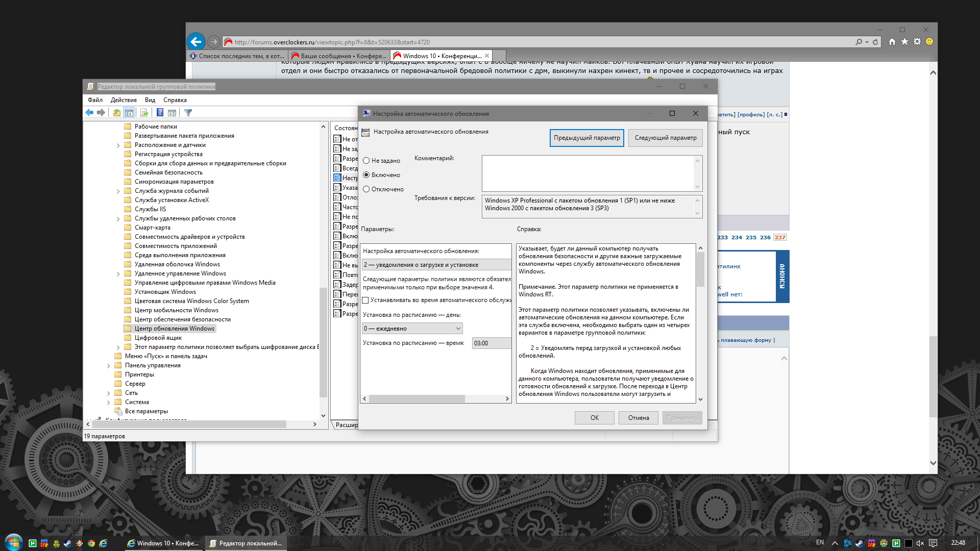Click the OK button in dialog

click(x=595, y=418)
